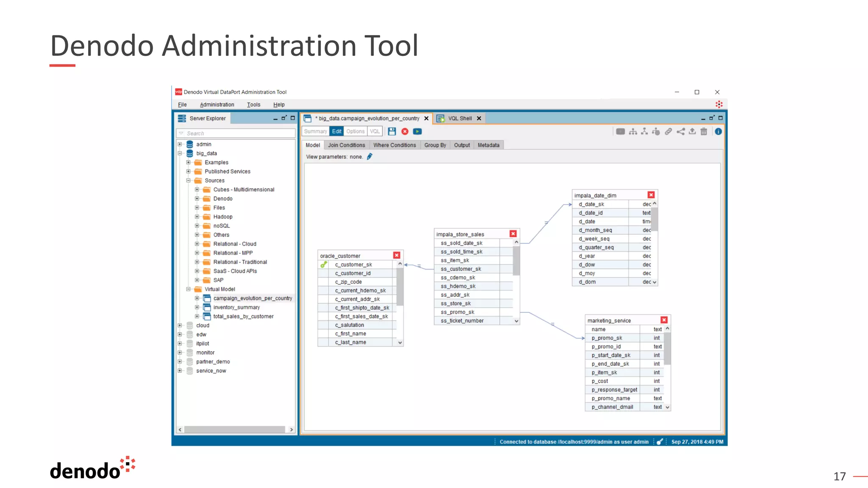Close the VQL Shell tab

[x=479, y=119]
